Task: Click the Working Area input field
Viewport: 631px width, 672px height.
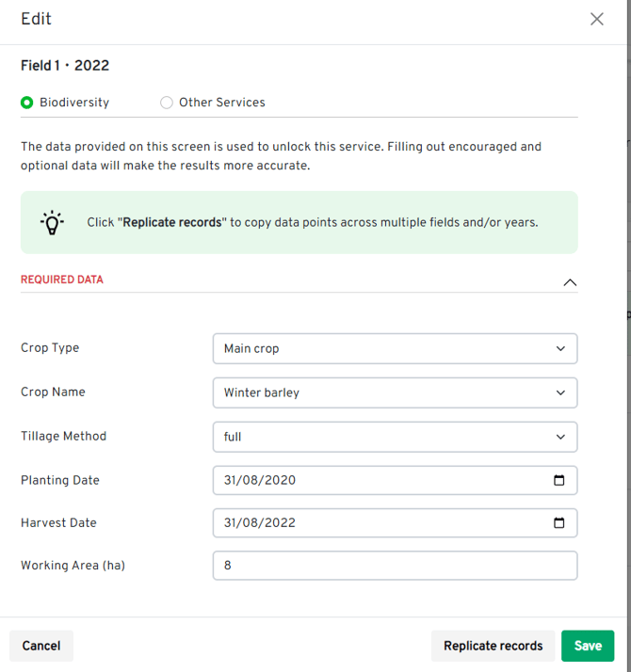Action: pyautogui.click(x=395, y=566)
